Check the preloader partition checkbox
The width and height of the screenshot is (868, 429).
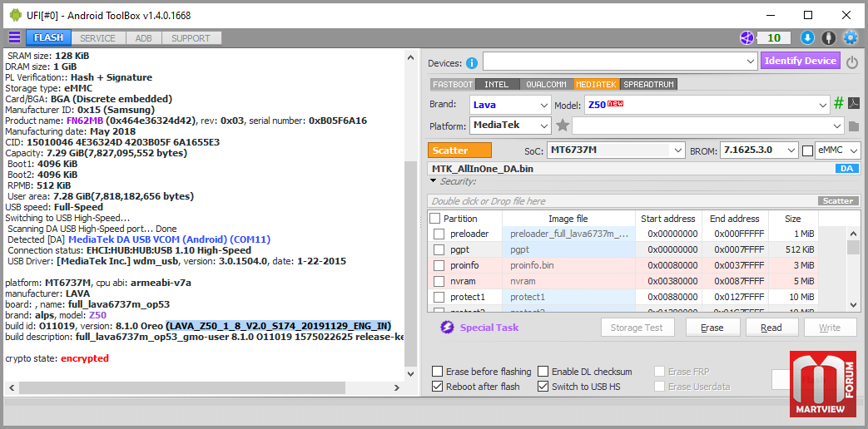tap(439, 234)
